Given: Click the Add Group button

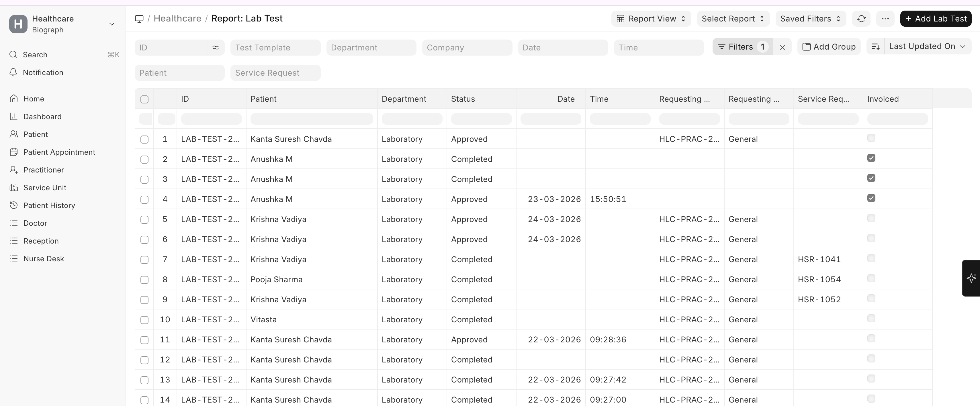Looking at the screenshot, I should 829,47.
